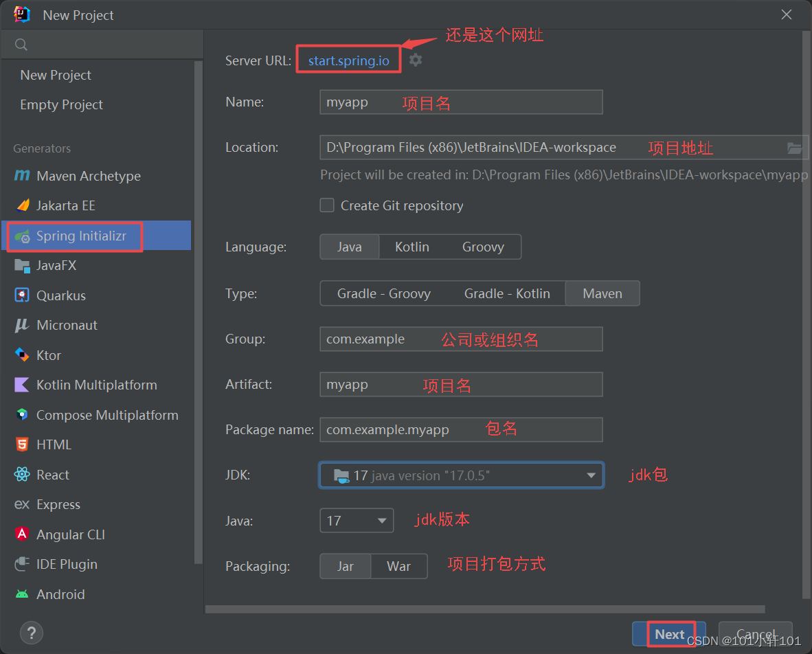Click the Artifact input field
The width and height of the screenshot is (812, 654).
[462, 384]
